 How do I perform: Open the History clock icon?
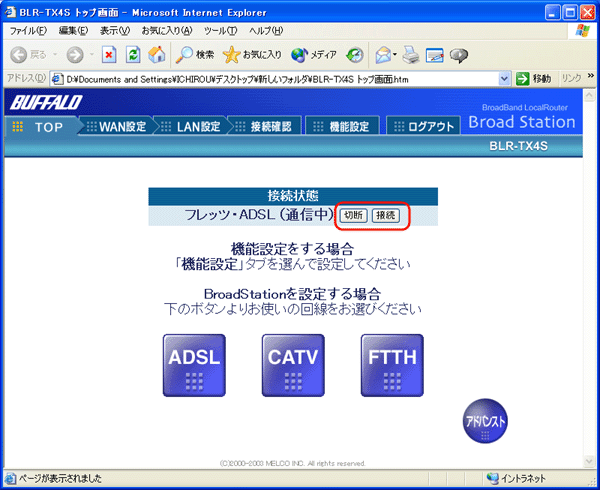coord(355,55)
